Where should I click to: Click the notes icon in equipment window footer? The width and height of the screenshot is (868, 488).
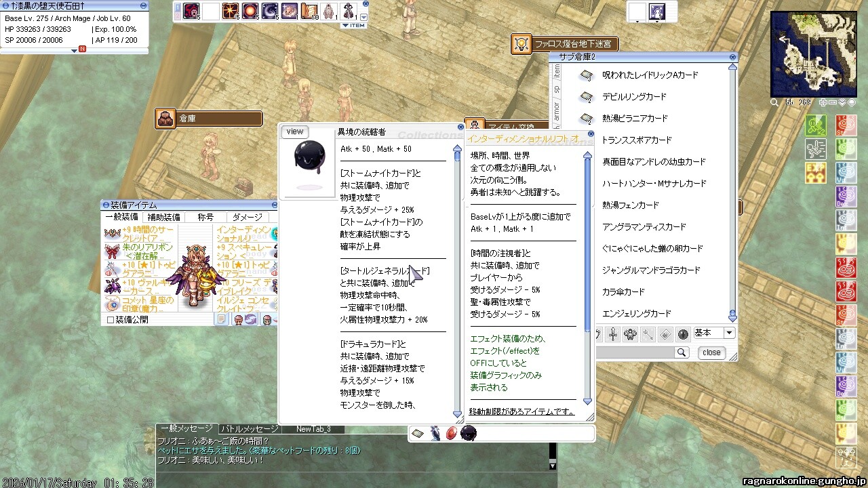(222, 319)
